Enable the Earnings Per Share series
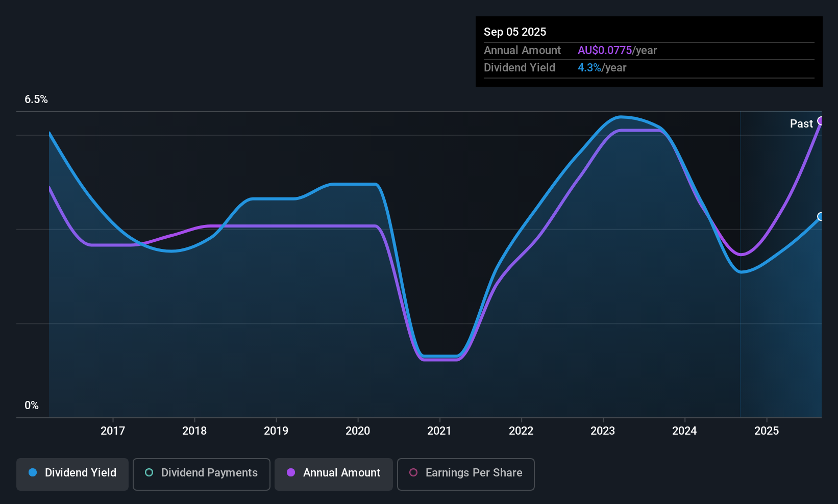This screenshot has width=838, height=504. (x=465, y=474)
